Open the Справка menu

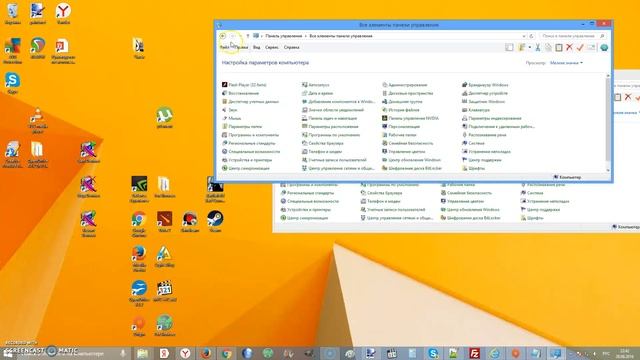click(x=291, y=47)
